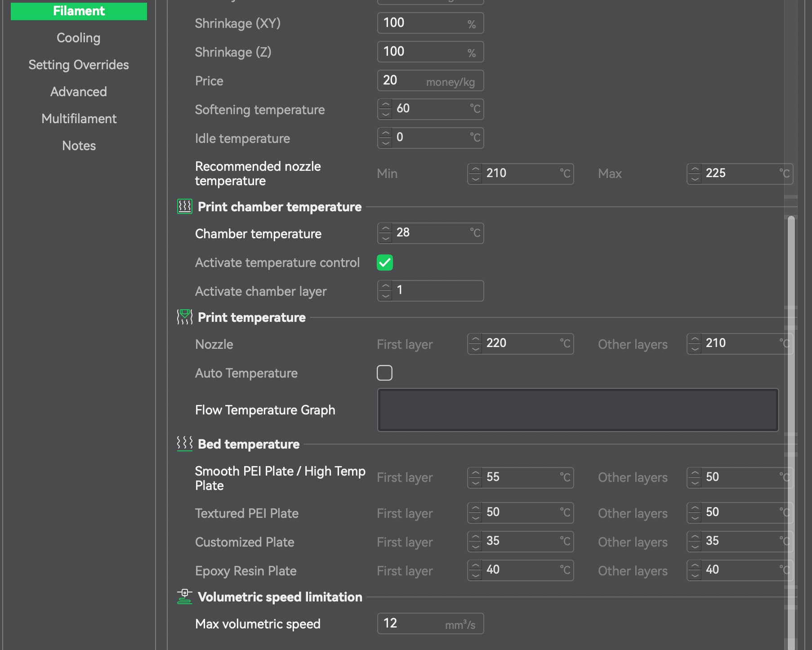The width and height of the screenshot is (812, 650).
Task: Enable the Auto Temperature checkbox
Action: click(x=384, y=373)
